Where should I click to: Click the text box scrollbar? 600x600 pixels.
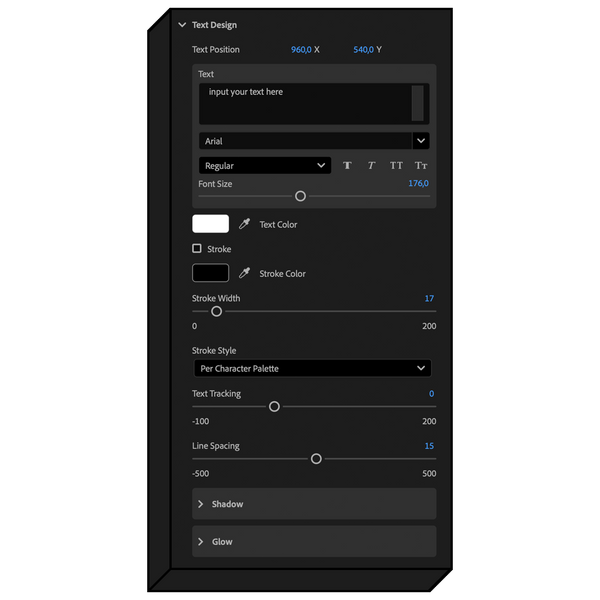click(x=417, y=103)
